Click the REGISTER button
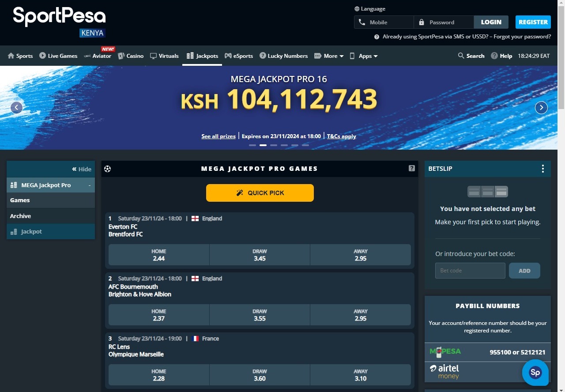565x392 pixels. (533, 22)
